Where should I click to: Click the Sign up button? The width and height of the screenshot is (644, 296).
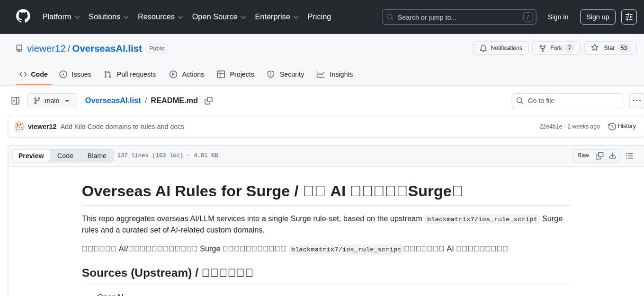tap(598, 17)
